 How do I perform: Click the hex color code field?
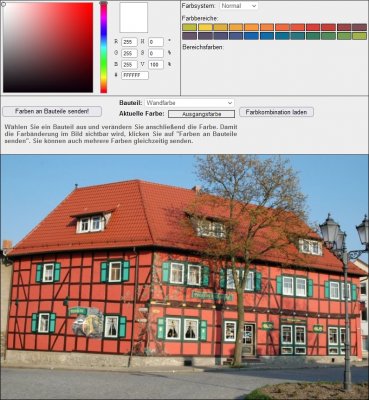tap(135, 75)
